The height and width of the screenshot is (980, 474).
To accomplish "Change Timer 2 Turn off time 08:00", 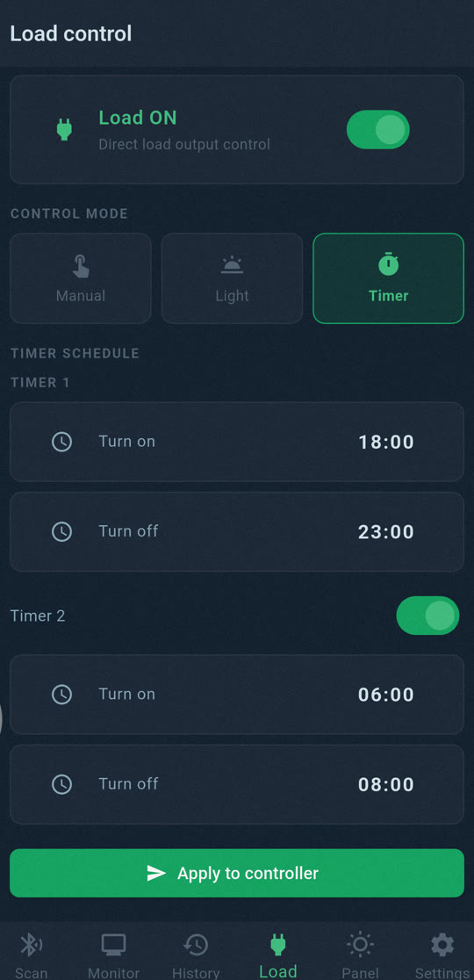I will tap(237, 784).
